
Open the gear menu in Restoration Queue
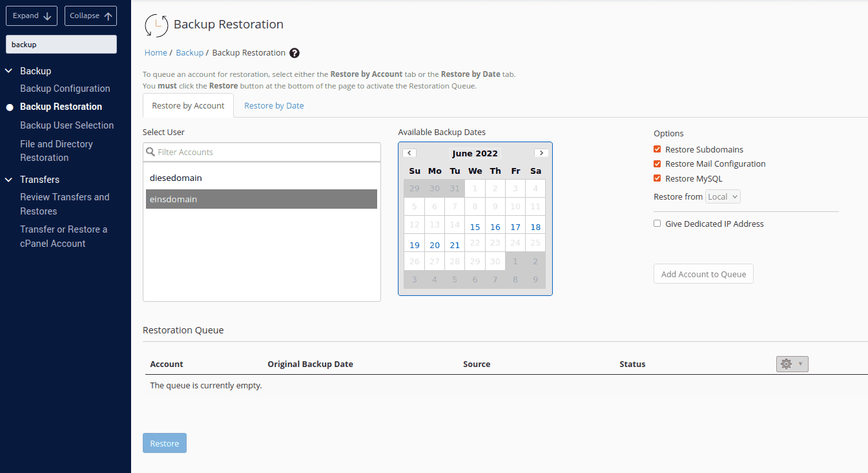tap(792, 364)
